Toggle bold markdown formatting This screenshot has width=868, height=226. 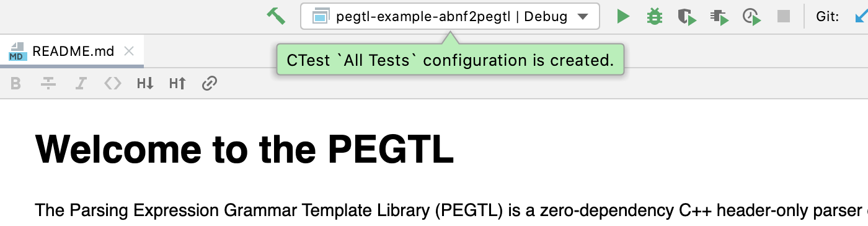click(16, 83)
